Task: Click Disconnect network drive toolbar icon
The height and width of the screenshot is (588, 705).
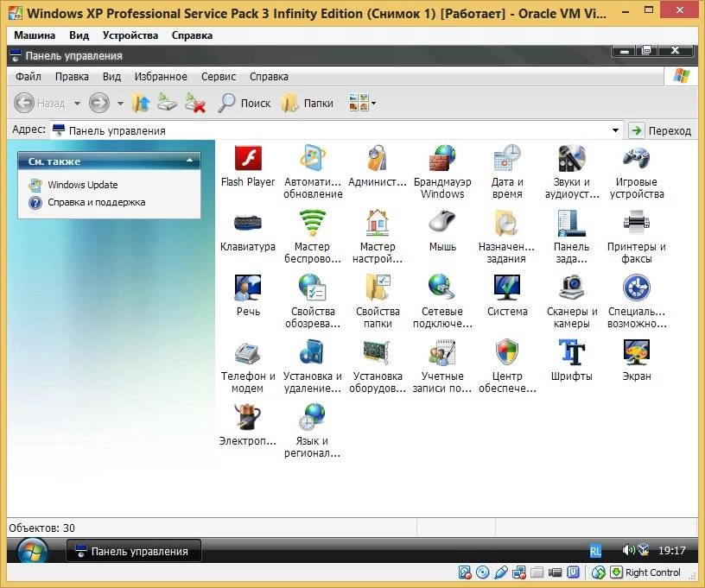Action: pyautogui.click(x=195, y=103)
